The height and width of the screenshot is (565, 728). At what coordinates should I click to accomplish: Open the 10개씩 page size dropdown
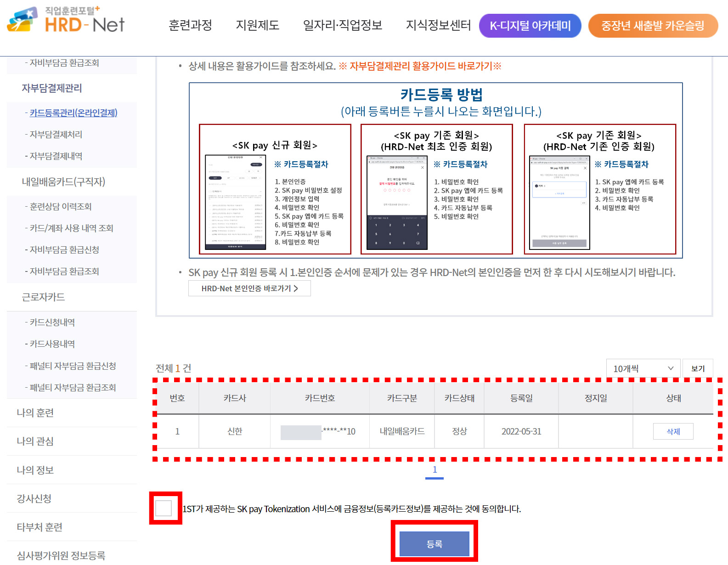(x=643, y=368)
